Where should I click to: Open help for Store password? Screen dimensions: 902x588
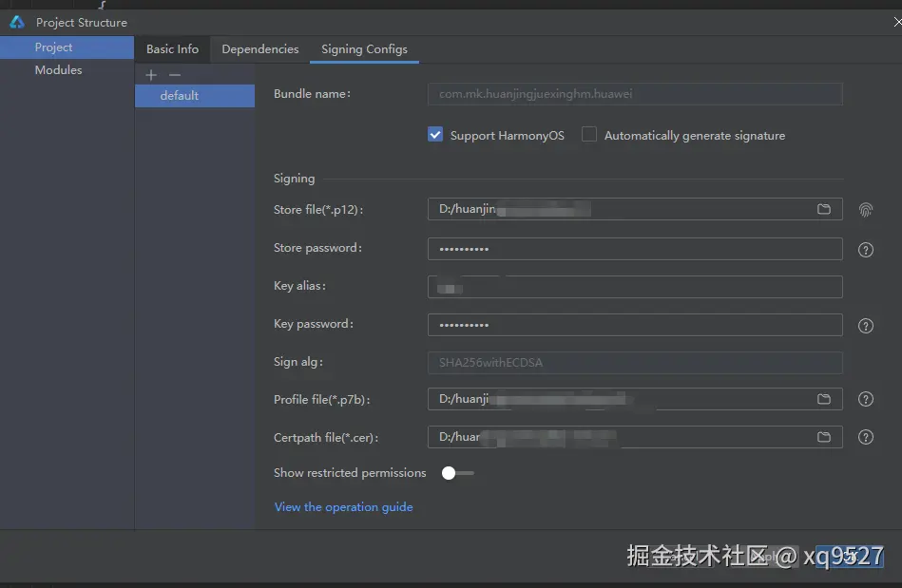865,250
